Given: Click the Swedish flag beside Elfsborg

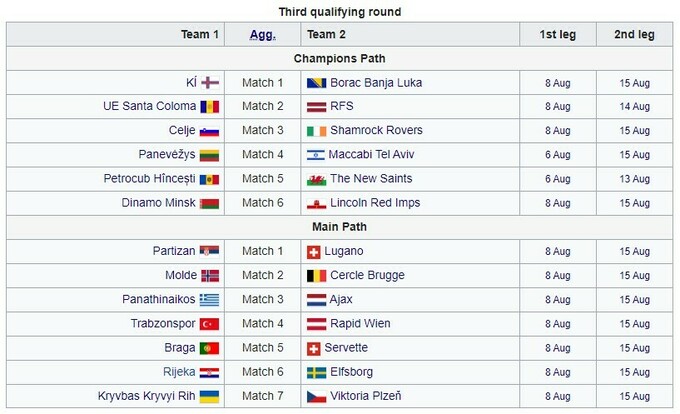Looking at the screenshot, I should pos(316,372).
